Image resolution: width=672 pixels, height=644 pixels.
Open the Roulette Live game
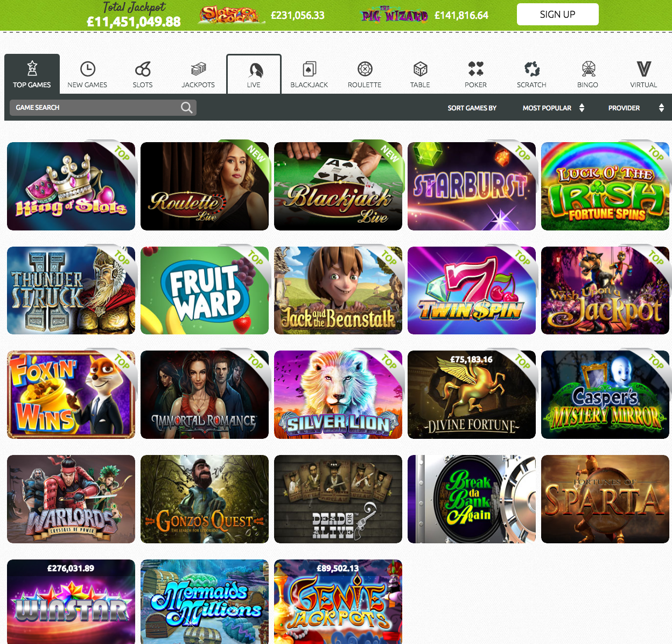(205, 186)
